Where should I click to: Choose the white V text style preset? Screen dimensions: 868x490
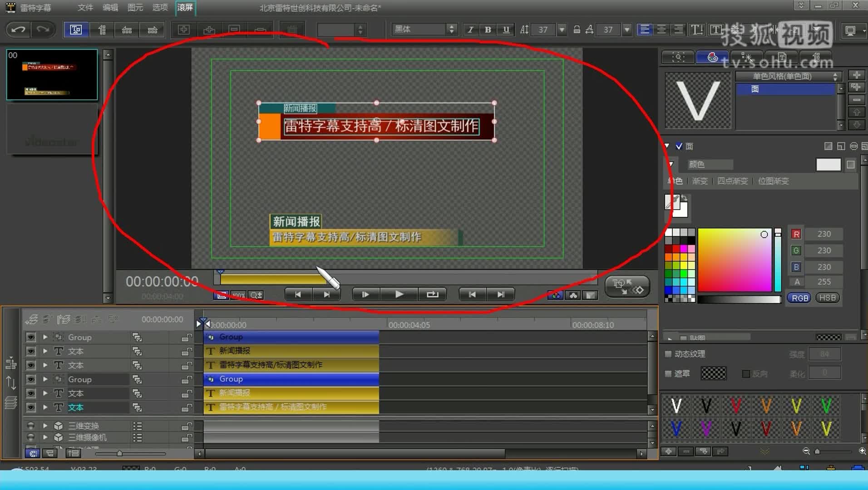tap(676, 405)
